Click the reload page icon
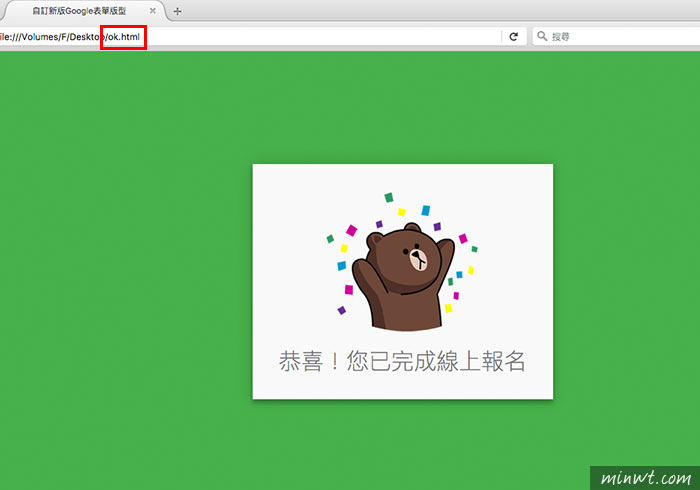 coord(514,37)
